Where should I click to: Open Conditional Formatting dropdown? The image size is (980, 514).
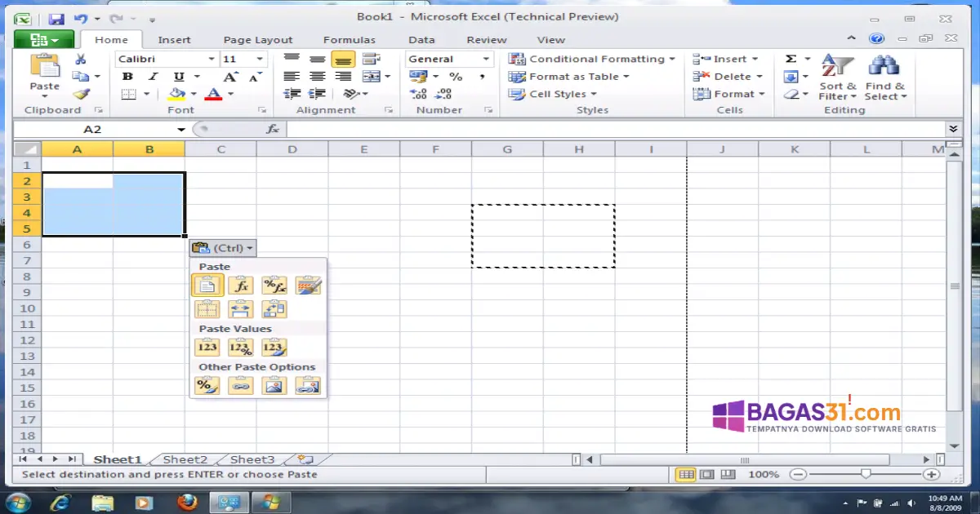[x=592, y=59]
